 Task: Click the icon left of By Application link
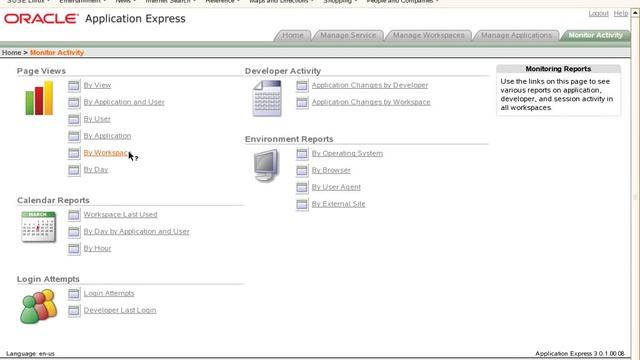coord(74,136)
